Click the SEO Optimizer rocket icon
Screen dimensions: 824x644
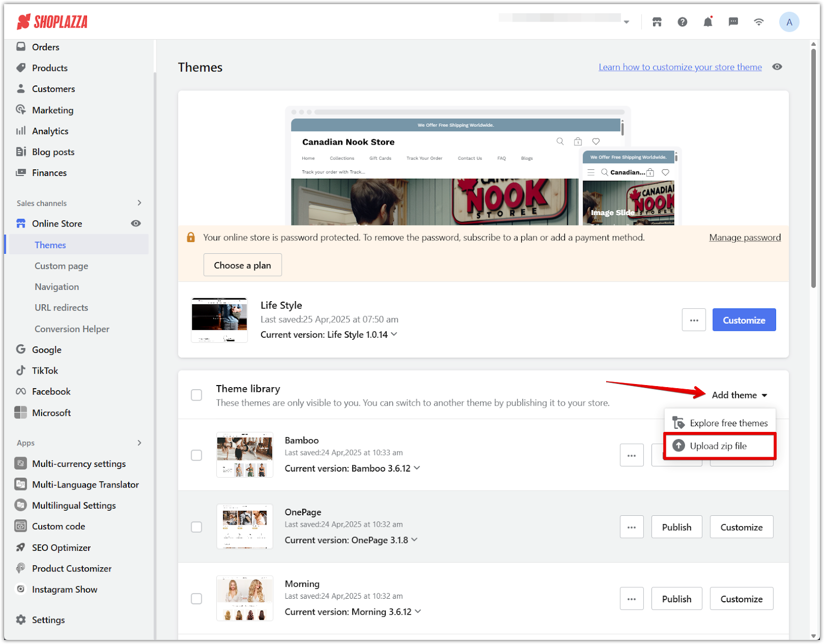(21, 547)
